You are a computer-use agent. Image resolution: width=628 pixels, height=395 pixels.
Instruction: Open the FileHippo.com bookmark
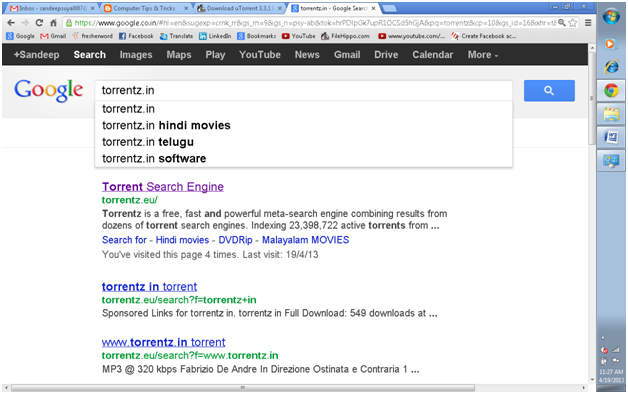[345, 36]
